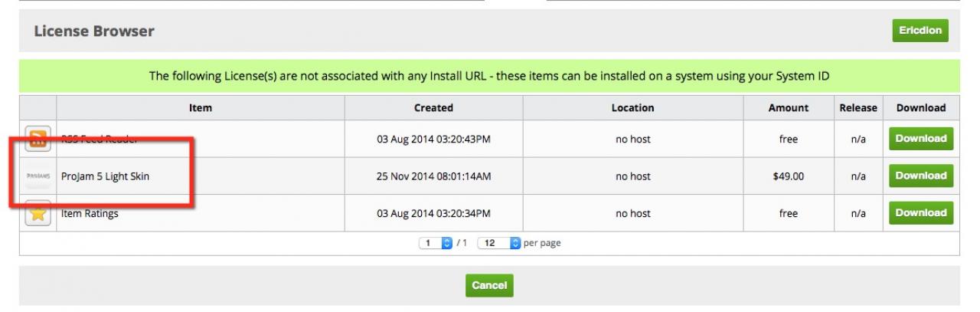The height and width of the screenshot is (312, 980).
Task: Click 'free' in RSS Feed Reader row
Action: coord(788,140)
